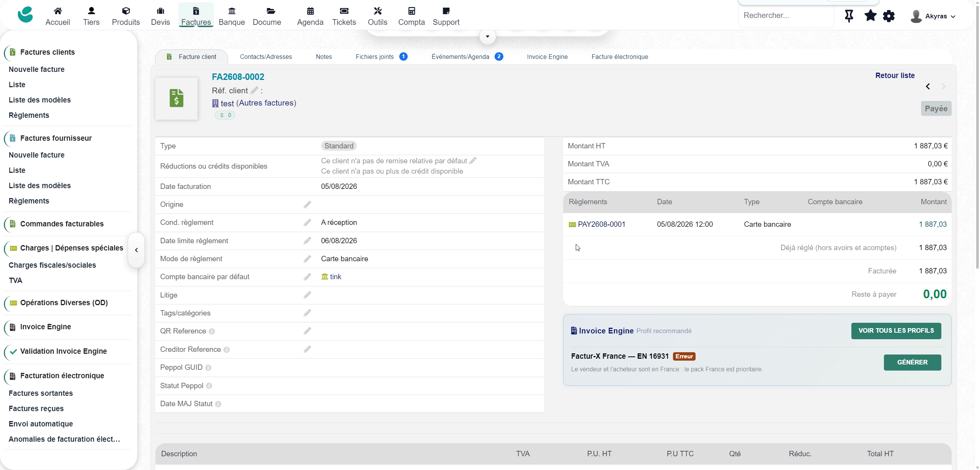This screenshot has height=470, width=980.
Task: Open the Banque module icon
Action: tap(232, 11)
